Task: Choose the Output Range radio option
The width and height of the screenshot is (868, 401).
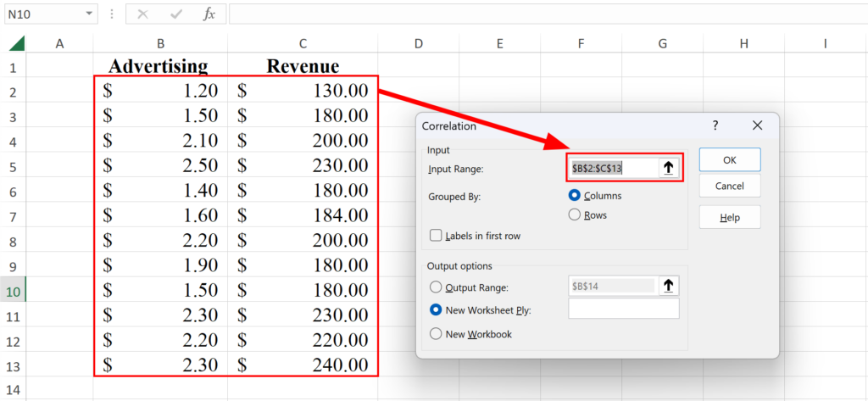Action: point(437,287)
